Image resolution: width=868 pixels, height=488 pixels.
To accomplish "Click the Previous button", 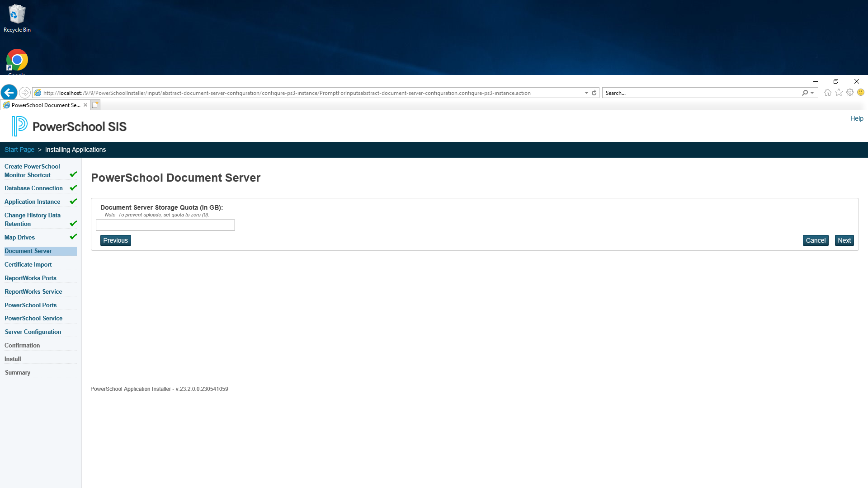I will click(x=116, y=240).
